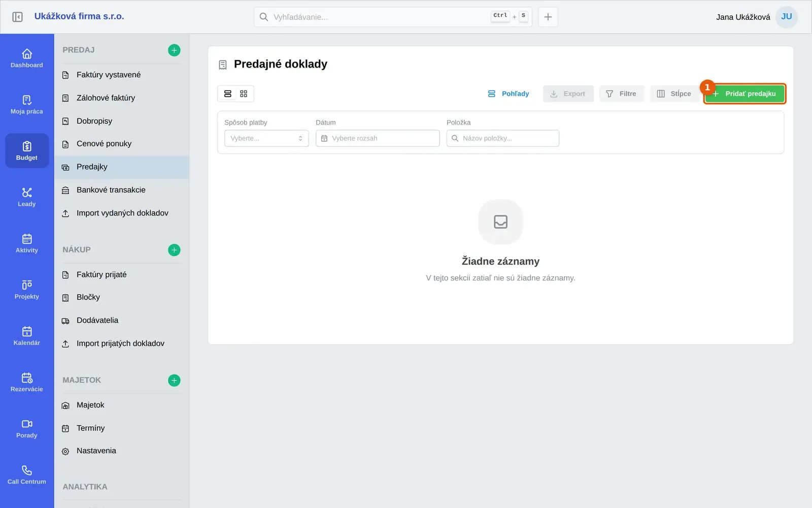Select the Budget module icon

click(27, 151)
